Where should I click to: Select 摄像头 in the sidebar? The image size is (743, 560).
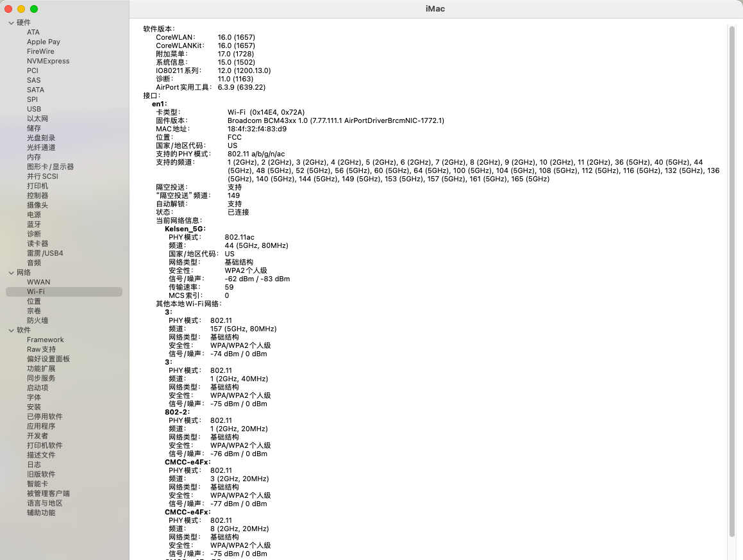(37, 205)
